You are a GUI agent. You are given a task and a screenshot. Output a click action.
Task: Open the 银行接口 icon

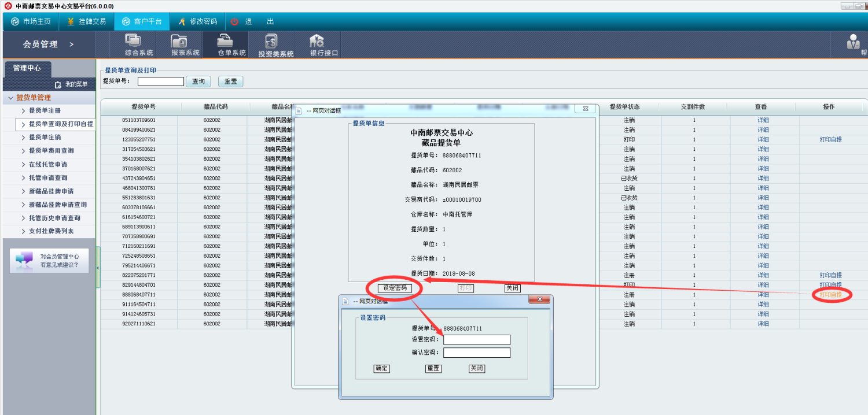click(317, 41)
